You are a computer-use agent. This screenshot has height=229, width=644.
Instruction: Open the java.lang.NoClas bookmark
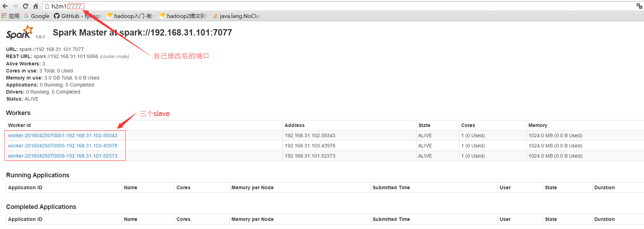pyautogui.click(x=236, y=16)
